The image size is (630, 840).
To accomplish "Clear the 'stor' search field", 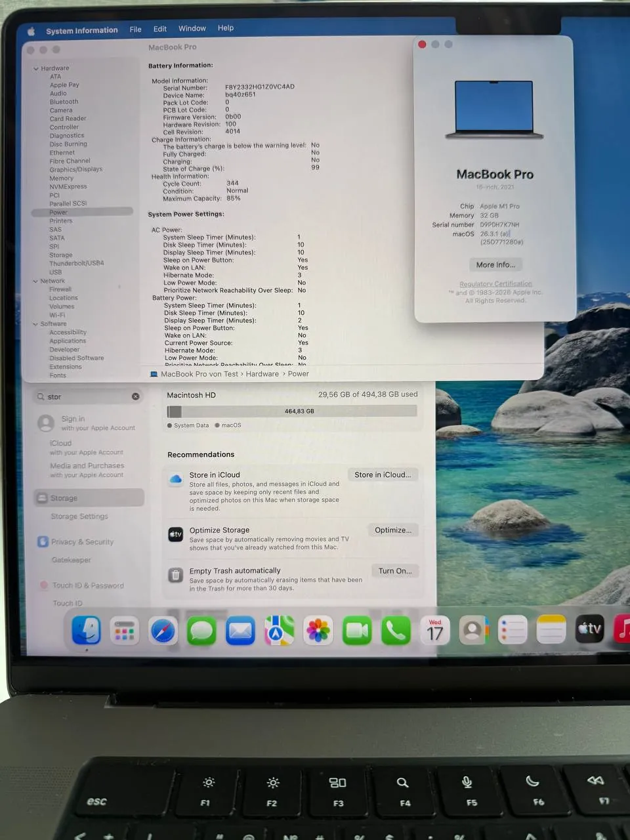I will 135,396.
